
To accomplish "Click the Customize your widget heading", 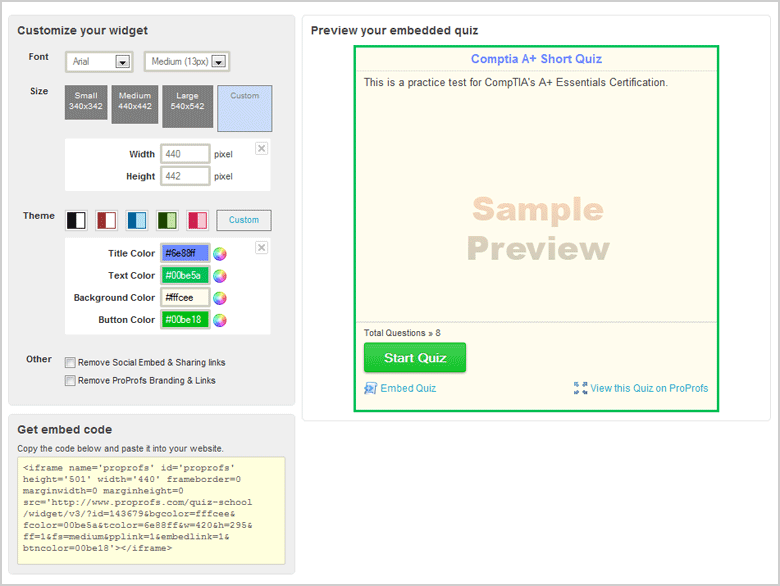I will click(x=83, y=30).
